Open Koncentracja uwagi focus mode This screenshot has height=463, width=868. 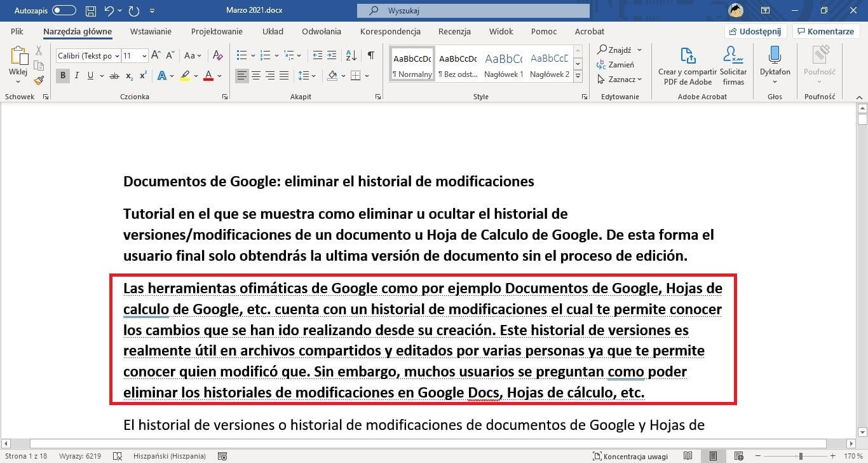[629, 456]
